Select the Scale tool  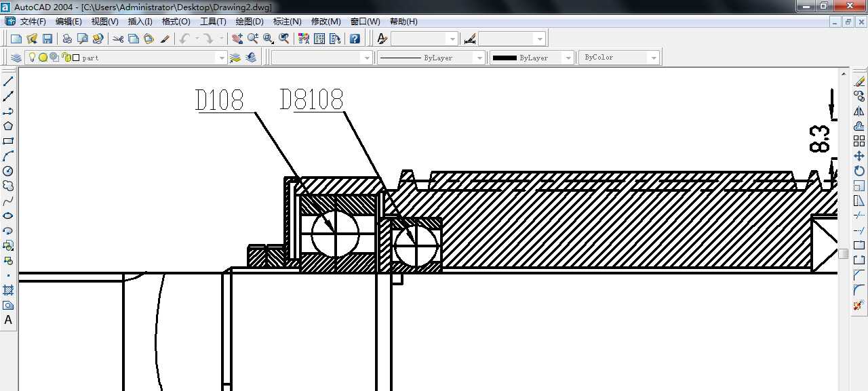coord(859,186)
